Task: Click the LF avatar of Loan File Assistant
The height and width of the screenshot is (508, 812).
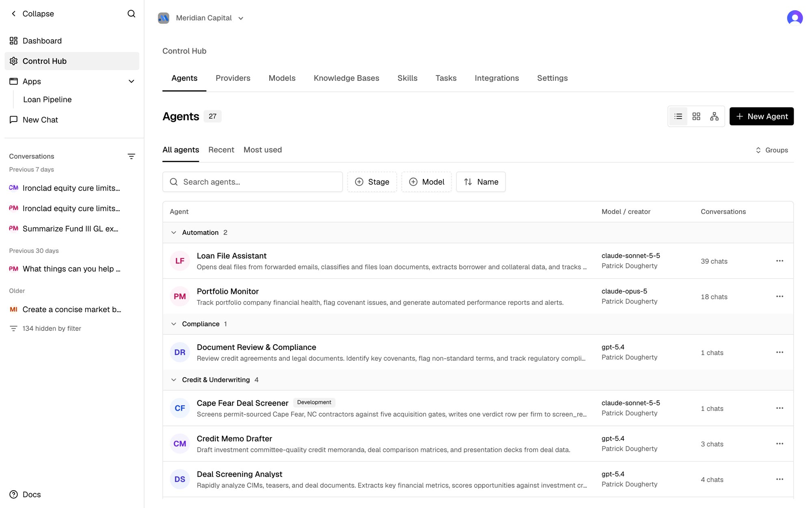Action: (180, 261)
